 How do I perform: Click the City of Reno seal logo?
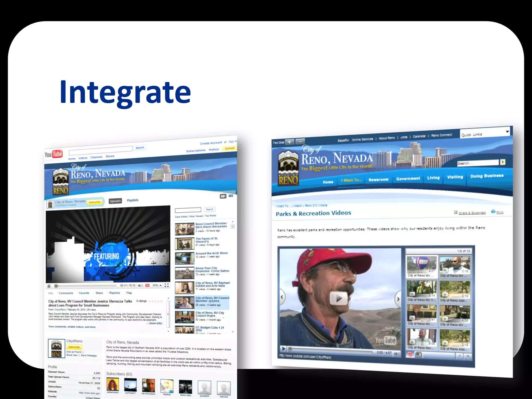288,168
